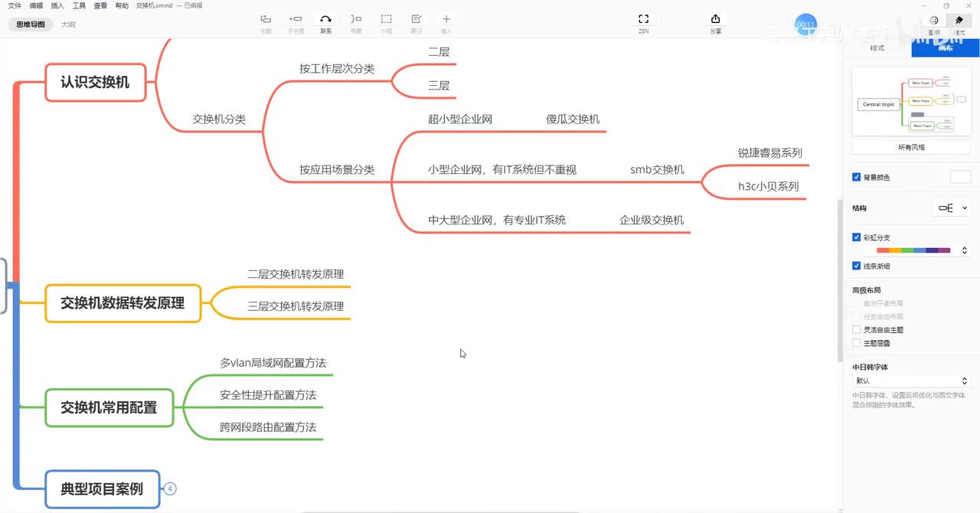Click the Topic (主题) toolbar icon
The height and width of the screenshot is (513, 980).
266,19
